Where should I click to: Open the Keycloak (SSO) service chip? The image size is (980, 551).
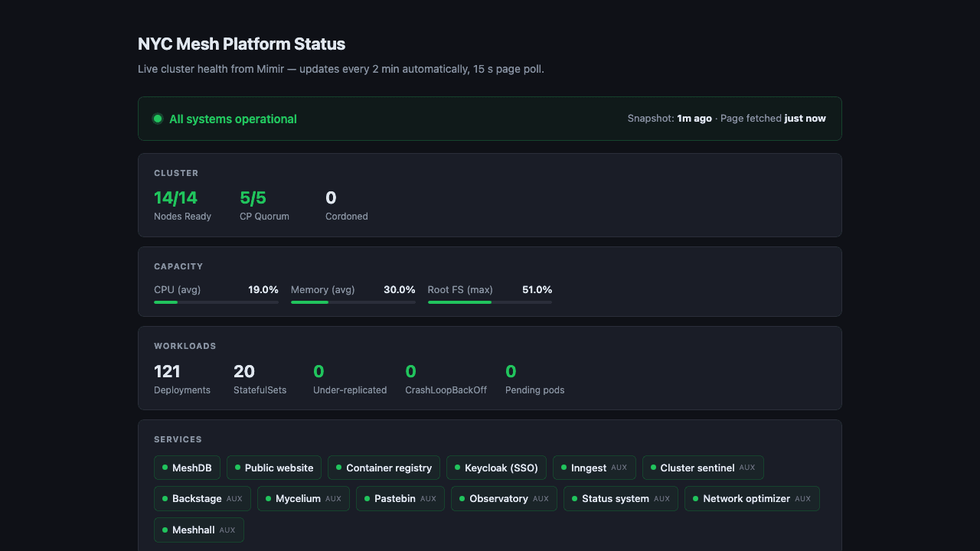pos(496,468)
